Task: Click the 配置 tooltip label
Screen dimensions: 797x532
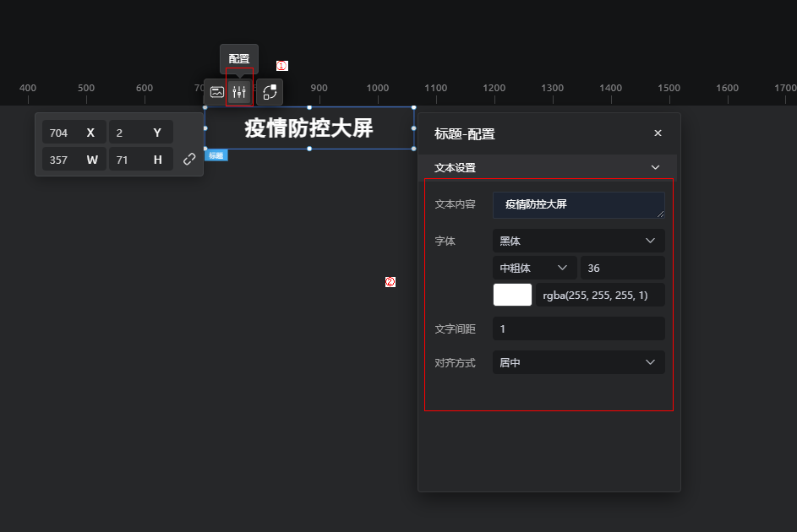Action: [239, 59]
